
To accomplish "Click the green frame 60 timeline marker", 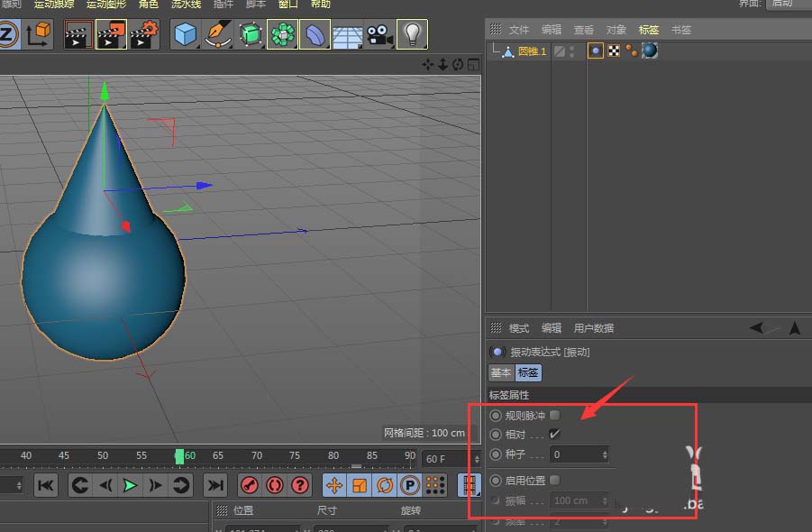I will tap(179, 456).
